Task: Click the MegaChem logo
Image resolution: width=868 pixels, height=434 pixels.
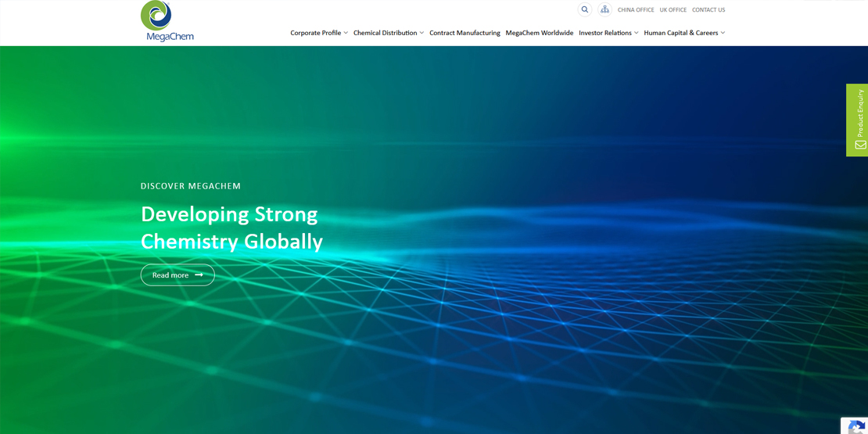Action: [x=167, y=21]
